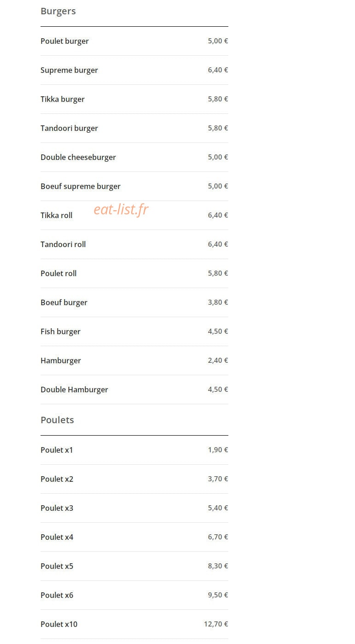Select Poulet x1 item
Viewport: 355px width, 644px height.
click(134, 450)
